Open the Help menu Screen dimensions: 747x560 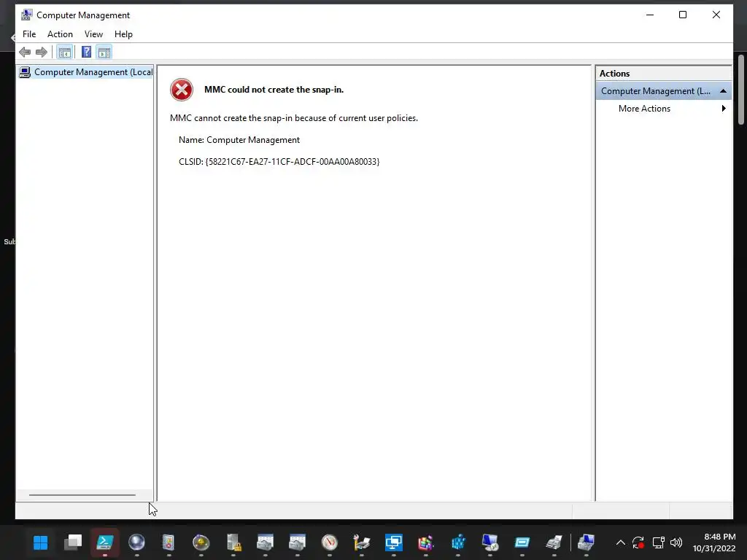[x=123, y=34]
